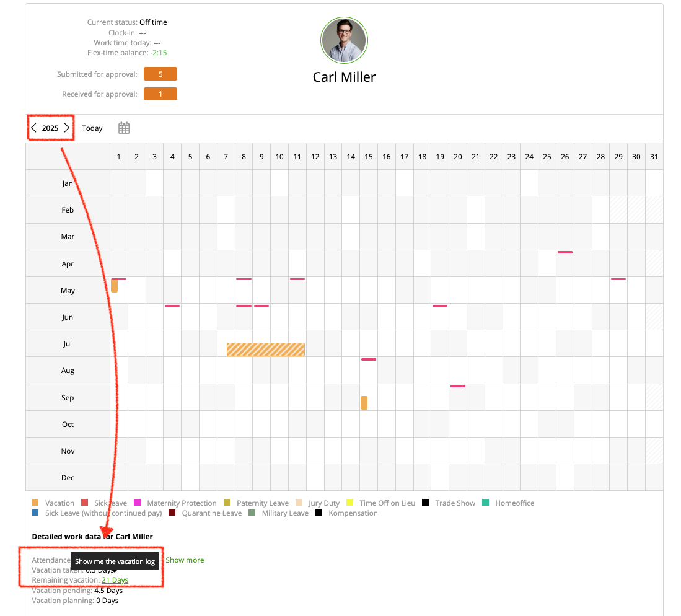The height and width of the screenshot is (616, 681).
Task: Select the September 15 vacation block
Action: 364,403
